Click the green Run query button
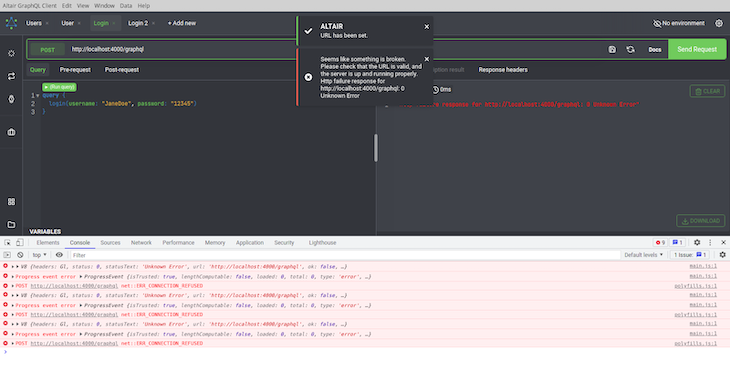Viewport: 730px width, 382px height. 59,87
